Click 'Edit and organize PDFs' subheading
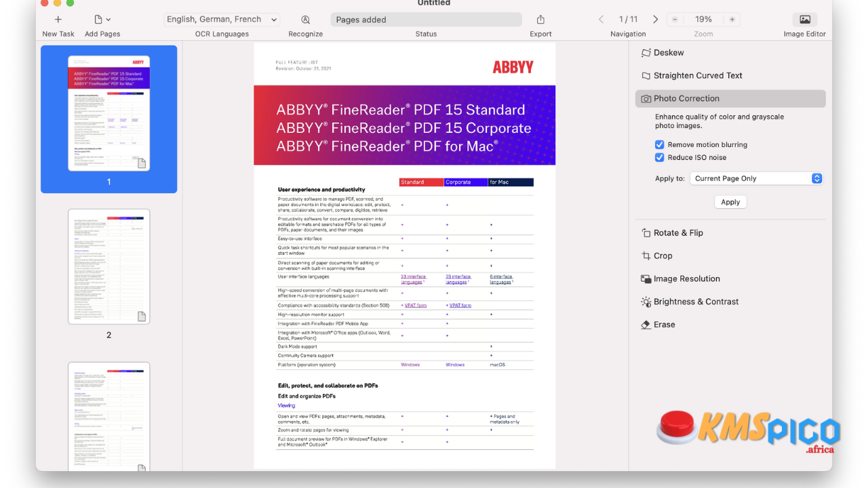 pyautogui.click(x=307, y=396)
